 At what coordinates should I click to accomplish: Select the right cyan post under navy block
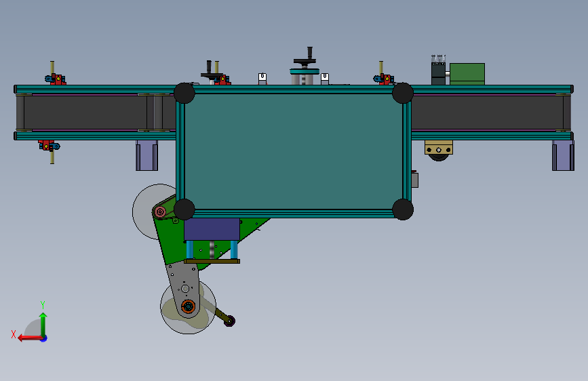(x=234, y=249)
